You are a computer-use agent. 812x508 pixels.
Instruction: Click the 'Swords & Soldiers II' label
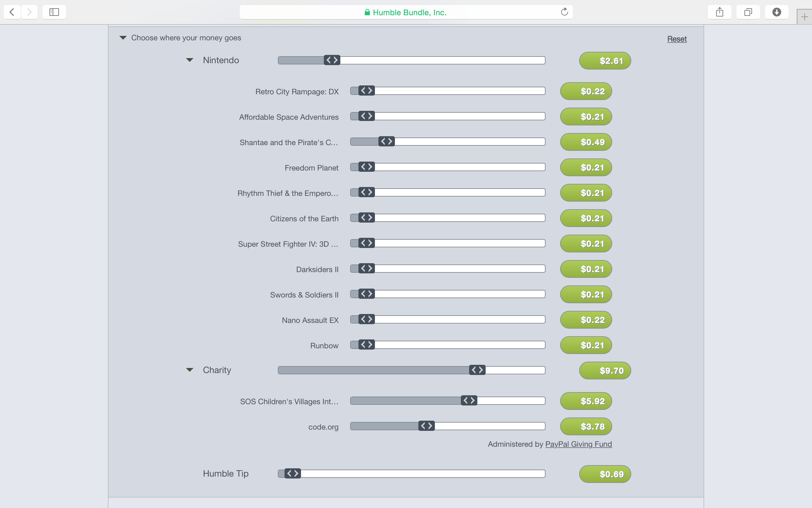(304, 295)
